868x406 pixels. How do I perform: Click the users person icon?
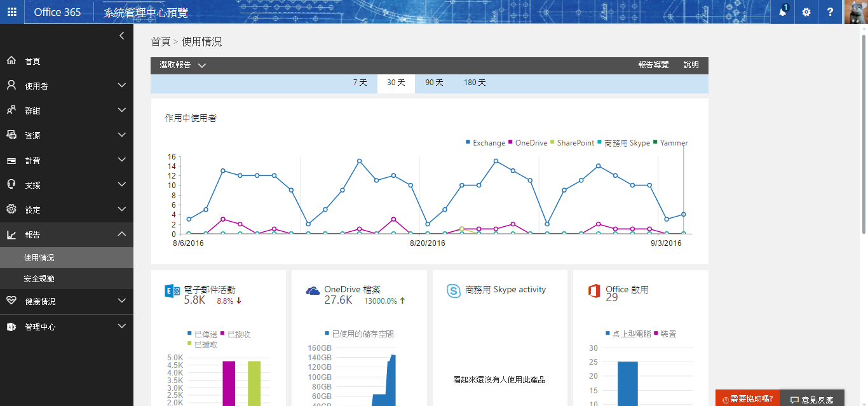(x=11, y=86)
